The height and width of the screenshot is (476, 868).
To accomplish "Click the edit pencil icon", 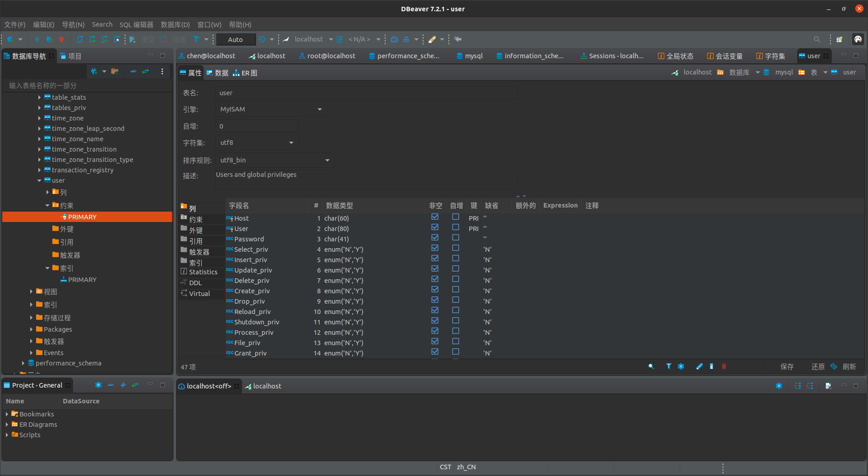I will (x=699, y=367).
